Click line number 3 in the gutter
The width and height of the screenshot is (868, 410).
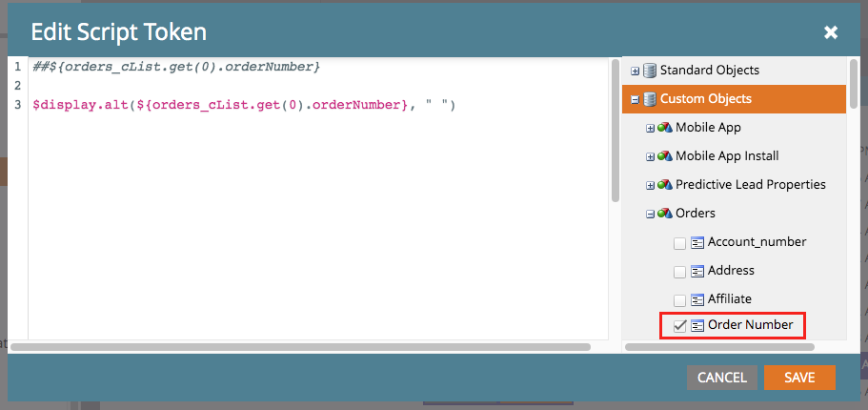[18, 105]
